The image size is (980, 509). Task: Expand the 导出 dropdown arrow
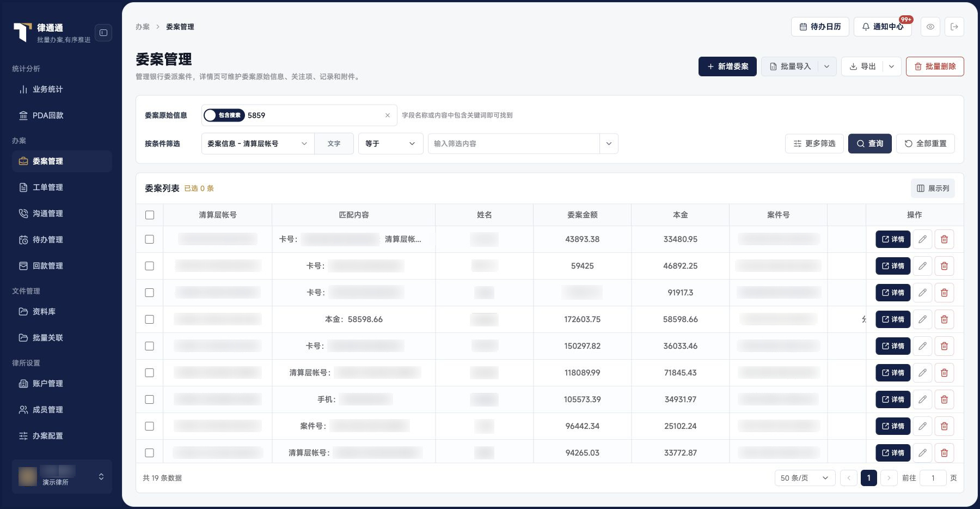coord(892,66)
